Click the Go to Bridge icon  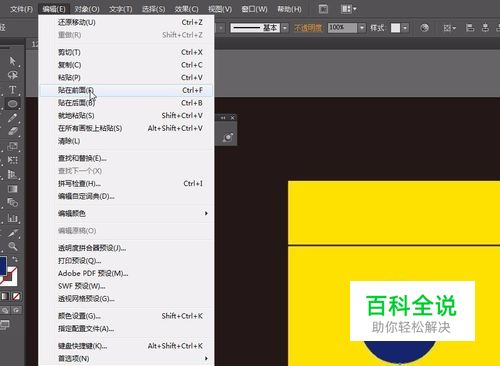[323, 9]
